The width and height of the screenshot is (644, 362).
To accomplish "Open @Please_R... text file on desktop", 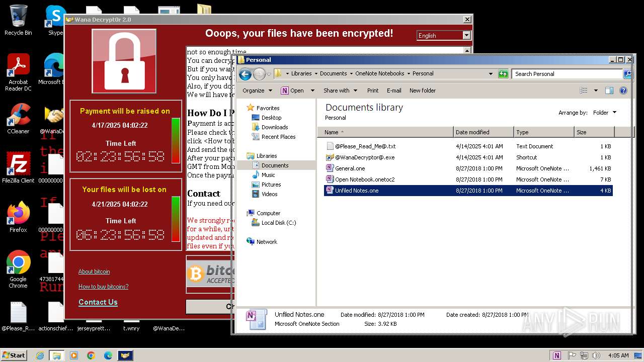I will [x=18, y=317].
